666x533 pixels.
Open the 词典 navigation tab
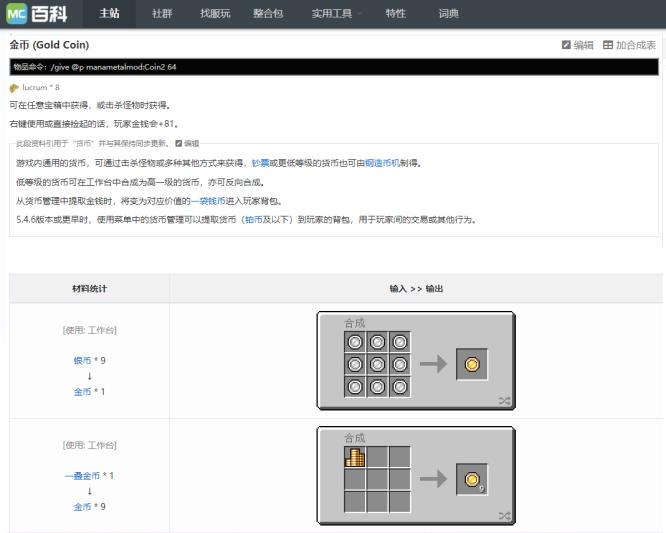(x=449, y=14)
